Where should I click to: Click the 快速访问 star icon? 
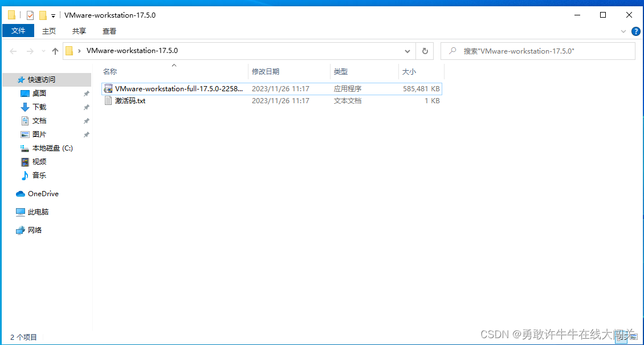21,80
